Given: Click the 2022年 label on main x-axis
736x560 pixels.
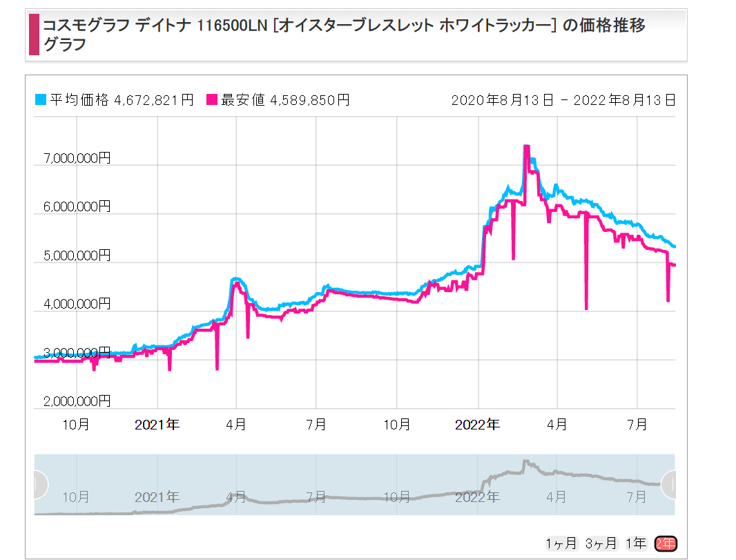Looking at the screenshot, I should click(477, 425).
